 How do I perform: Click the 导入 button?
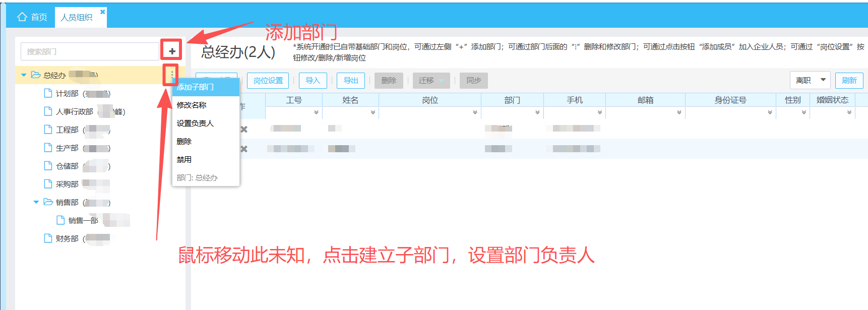pos(313,80)
